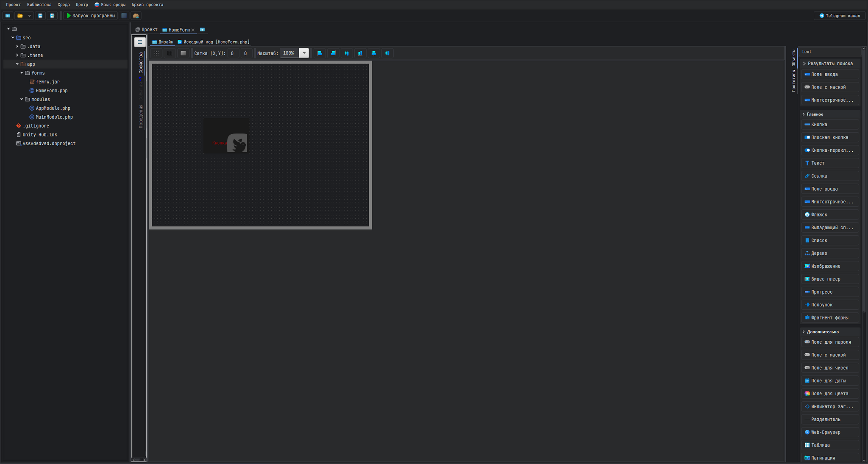Switch to the Прототипы vertical tab
Screen dimensions: 868x464
point(794,81)
